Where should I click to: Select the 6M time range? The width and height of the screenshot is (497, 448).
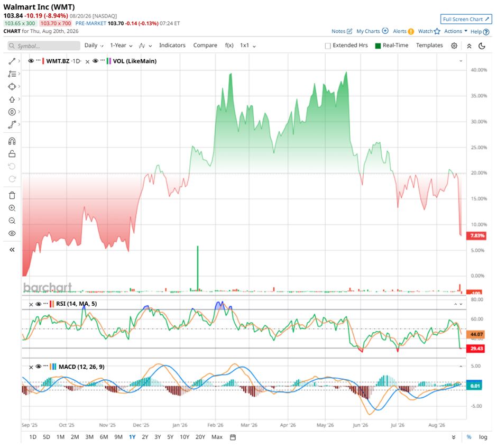pyautogui.click(x=104, y=437)
